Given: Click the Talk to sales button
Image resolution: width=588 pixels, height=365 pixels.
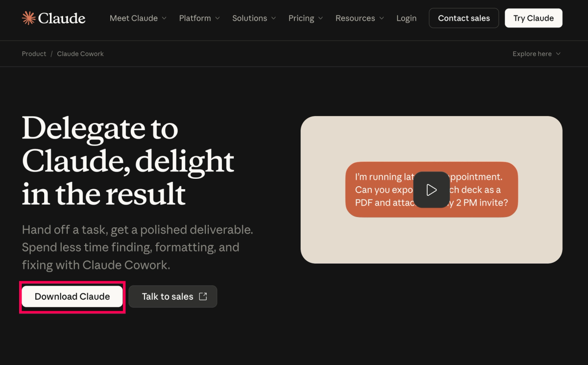Looking at the screenshot, I should click(x=173, y=296).
